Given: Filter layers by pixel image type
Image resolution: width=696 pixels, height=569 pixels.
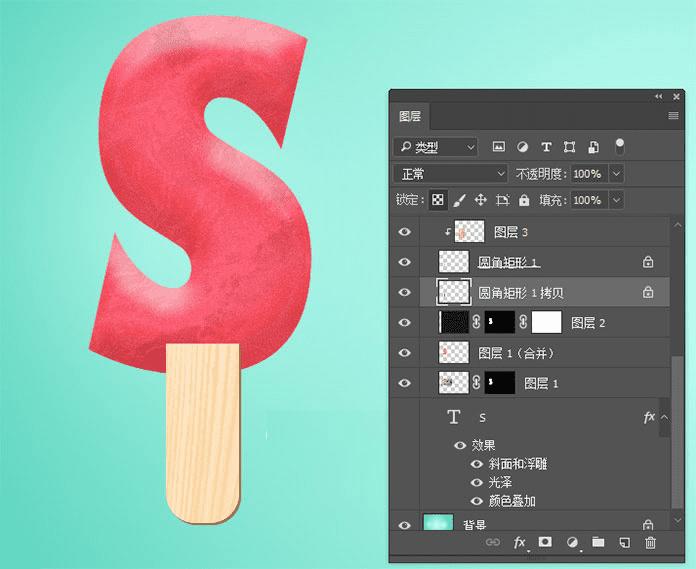Looking at the screenshot, I should [498, 146].
